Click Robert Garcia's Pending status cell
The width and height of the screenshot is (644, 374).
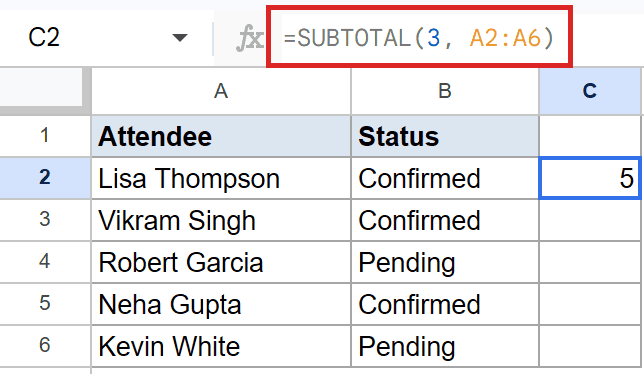click(x=445, y=262)
